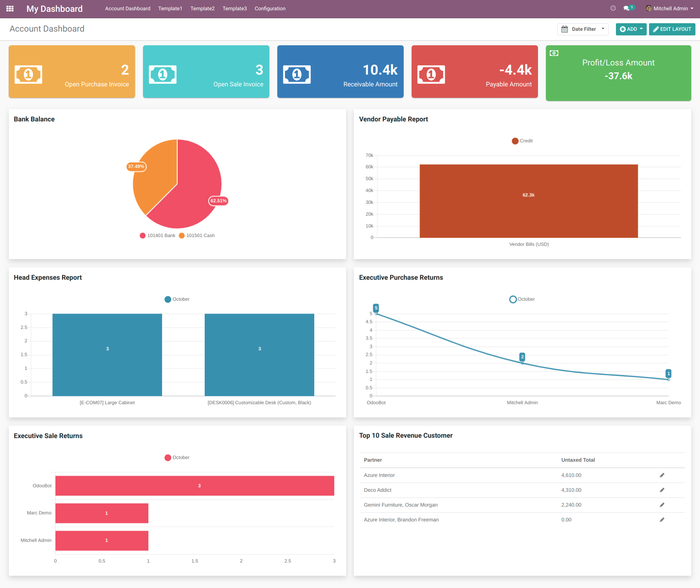Viewport: 700px width, 588px height.
Task: Click the banknote icon on Profit/Loss card
Action: [x=554, y=53]
